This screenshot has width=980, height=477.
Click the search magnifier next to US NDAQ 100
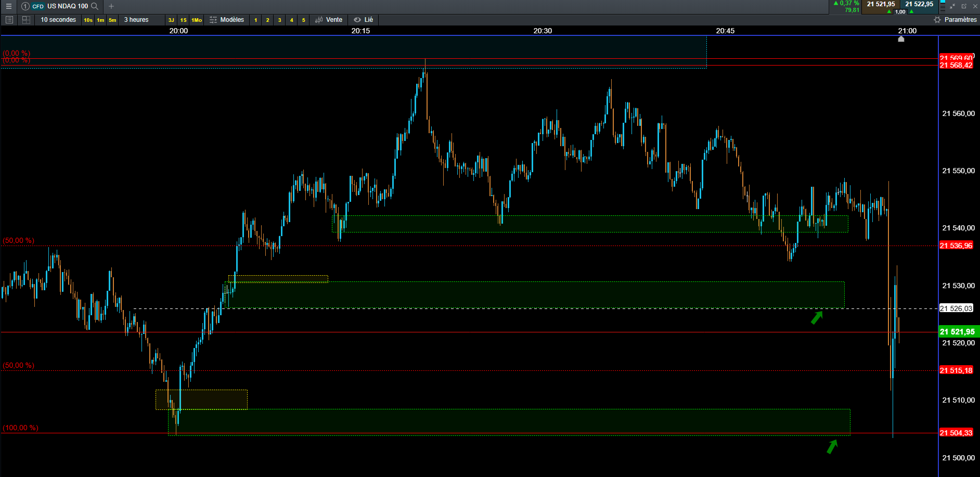click(95, 6)
